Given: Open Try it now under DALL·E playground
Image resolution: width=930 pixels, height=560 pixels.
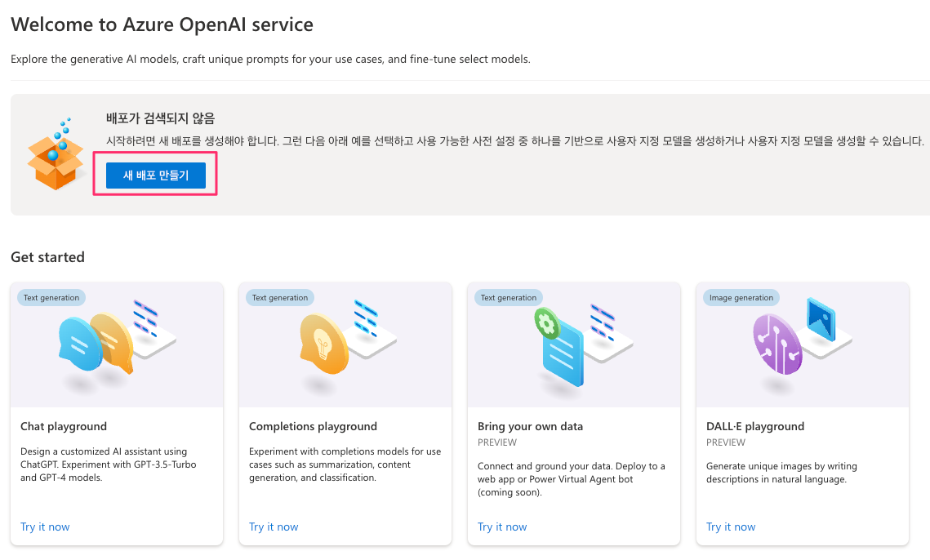Looking at the screenshot, I should pos(731,527).
